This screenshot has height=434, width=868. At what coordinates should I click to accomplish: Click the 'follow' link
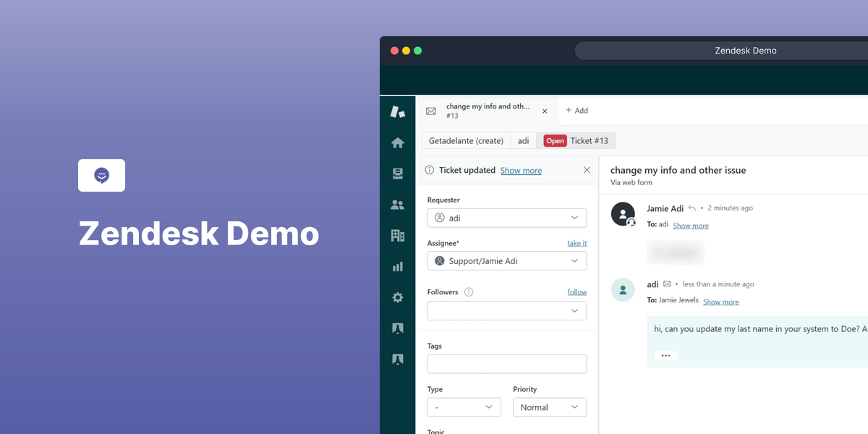[577, 292]
